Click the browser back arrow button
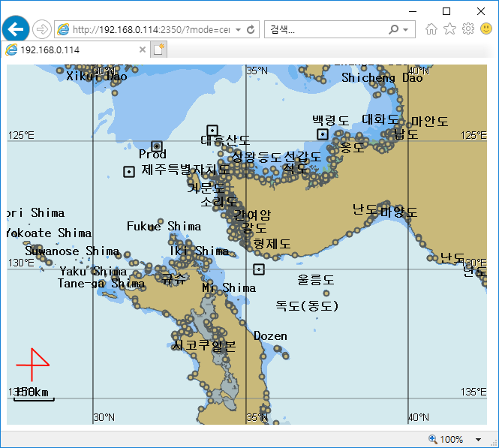The height and width of the screenshot is (448, 499). [15, 29]
